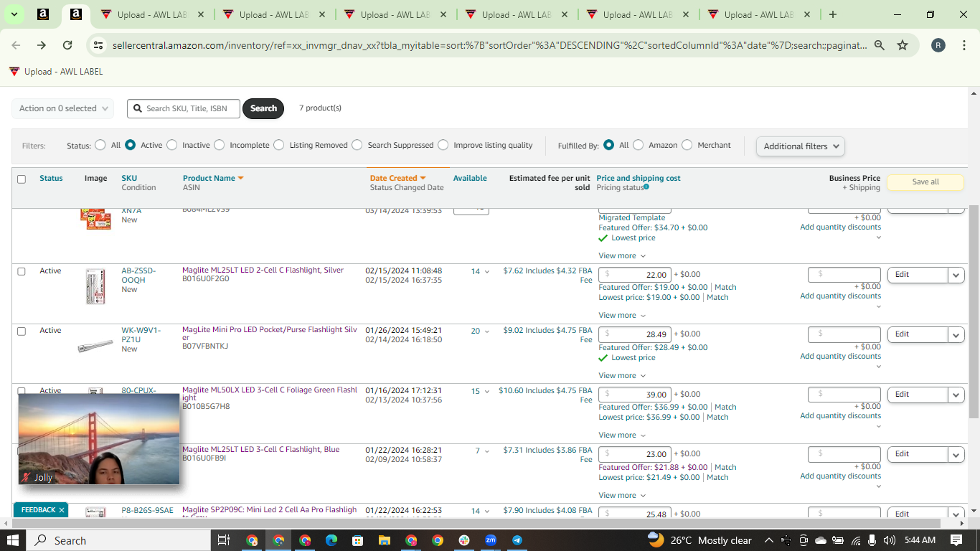The height and width of the screenshot is (551, 980).
Task: Expand the Additional filters dropdown
Action: (x=800, y=146)
